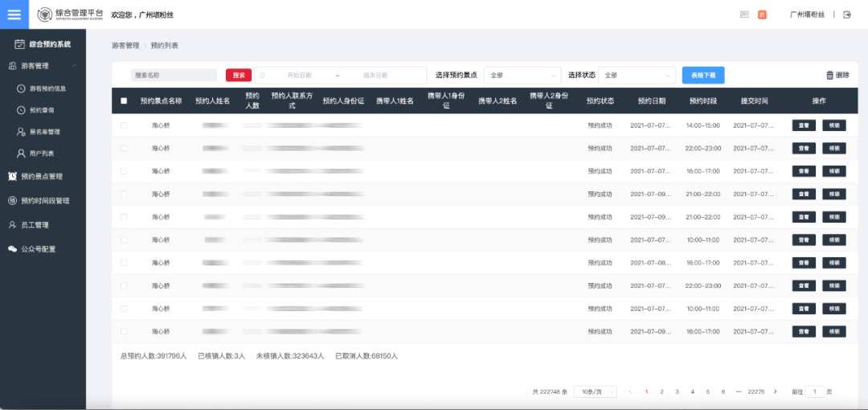
Task: Open 用户列表 via its user icon
Action: [21, 154]
